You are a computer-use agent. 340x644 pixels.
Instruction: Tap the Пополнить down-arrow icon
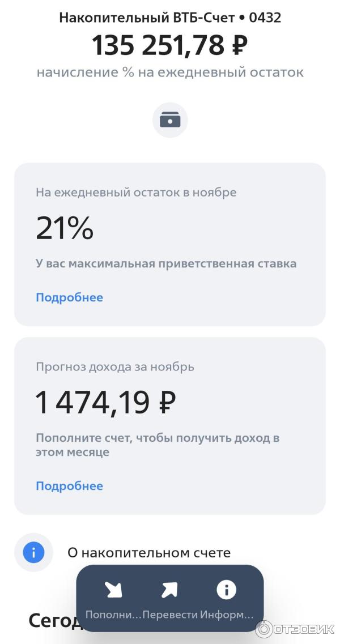pyautogui.click(x=113, y=590)
